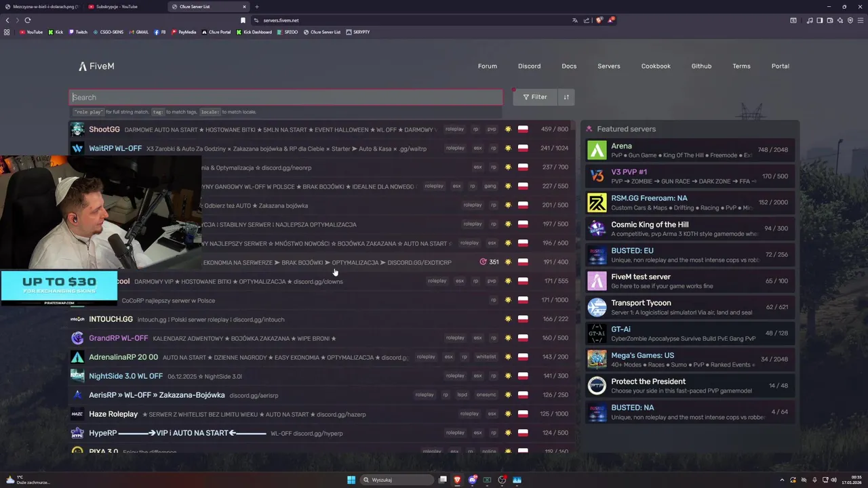Open the Terms link in the header

[741, 66]
